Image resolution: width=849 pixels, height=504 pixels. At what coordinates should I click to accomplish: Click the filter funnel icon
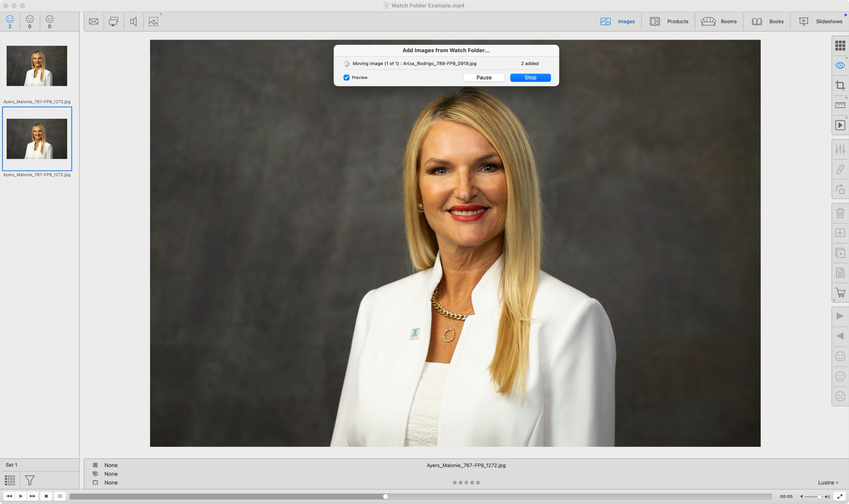point(30,480)
